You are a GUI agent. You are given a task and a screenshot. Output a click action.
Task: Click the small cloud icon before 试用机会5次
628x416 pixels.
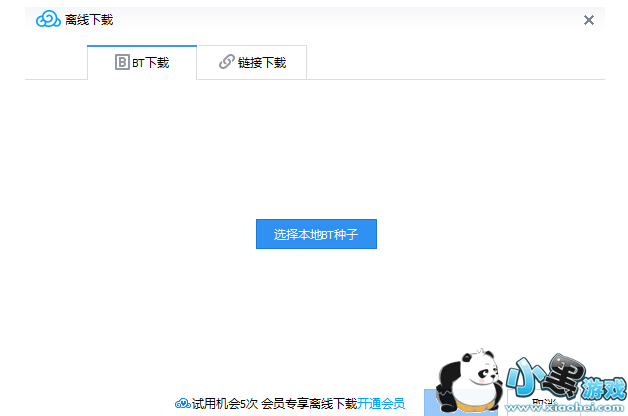point(183,404)
